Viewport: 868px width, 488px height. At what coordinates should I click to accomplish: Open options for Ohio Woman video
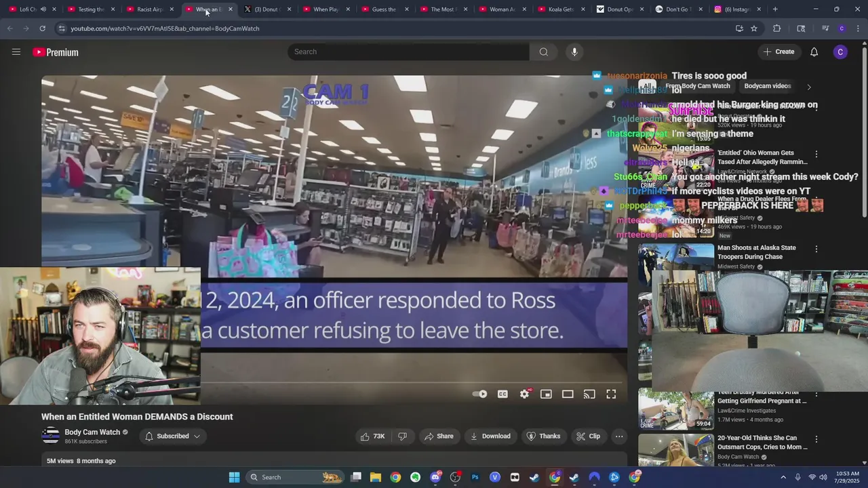click(x=816, y=155)
